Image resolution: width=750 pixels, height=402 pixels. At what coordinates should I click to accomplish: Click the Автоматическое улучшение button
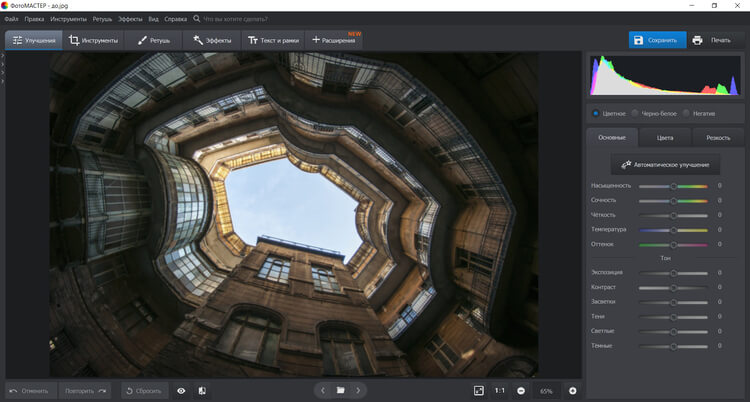tap(665, 164)
